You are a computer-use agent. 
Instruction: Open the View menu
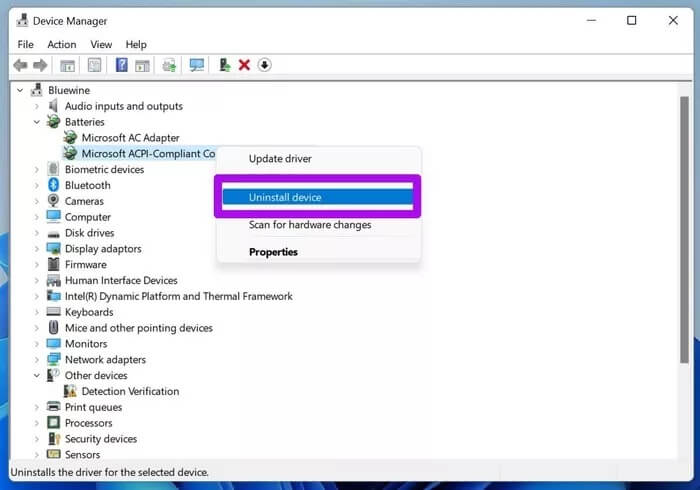pyautogui.click(x=101, y=44)
